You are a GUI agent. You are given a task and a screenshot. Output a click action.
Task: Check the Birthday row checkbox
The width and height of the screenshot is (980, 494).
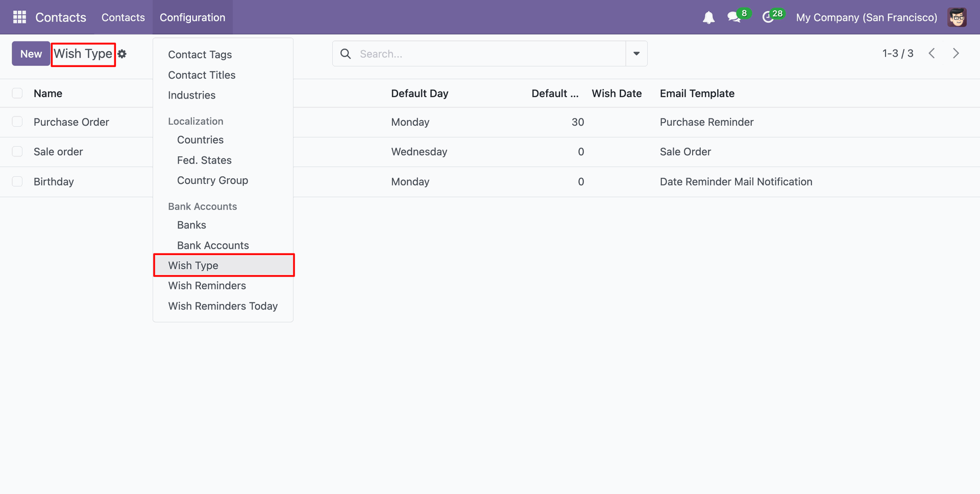click(17, 181)
